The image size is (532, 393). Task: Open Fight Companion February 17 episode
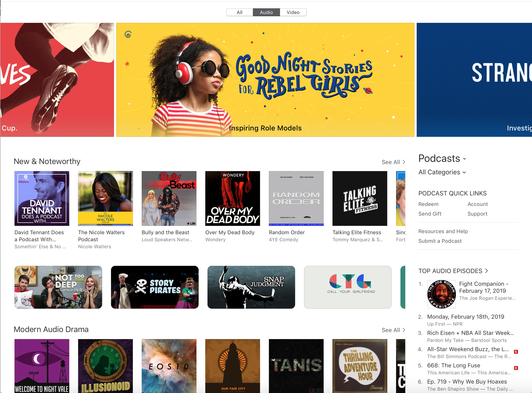484,287
